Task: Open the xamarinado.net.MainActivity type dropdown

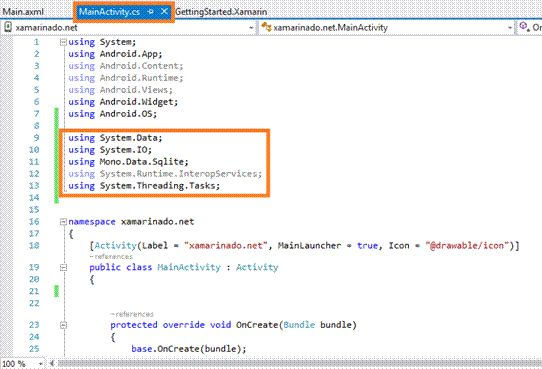Action: pos(510,28)
